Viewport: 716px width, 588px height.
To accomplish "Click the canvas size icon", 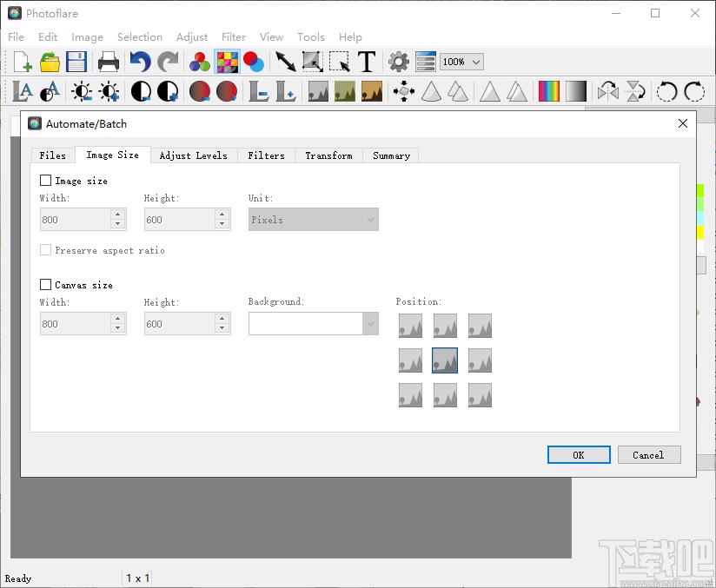I will (313, 62).
